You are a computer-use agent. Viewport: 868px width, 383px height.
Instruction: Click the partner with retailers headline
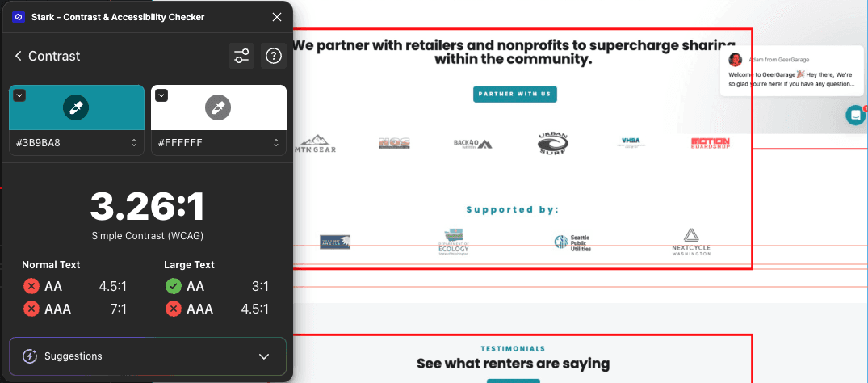click(514, 52)
